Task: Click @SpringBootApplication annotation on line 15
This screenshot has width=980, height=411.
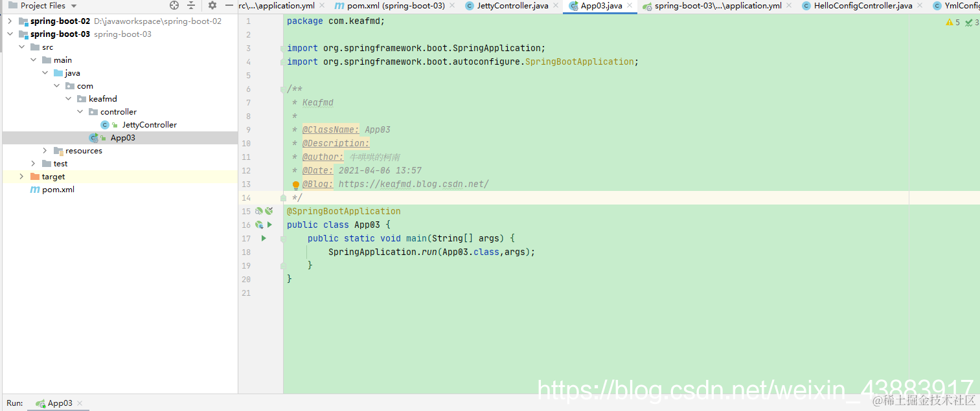Action: 344,211
